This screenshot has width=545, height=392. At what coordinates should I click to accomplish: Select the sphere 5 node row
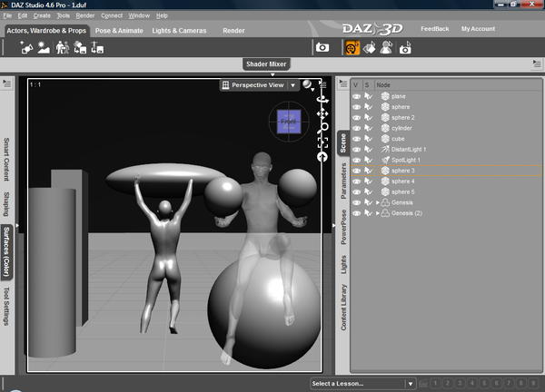pos(446,192)
